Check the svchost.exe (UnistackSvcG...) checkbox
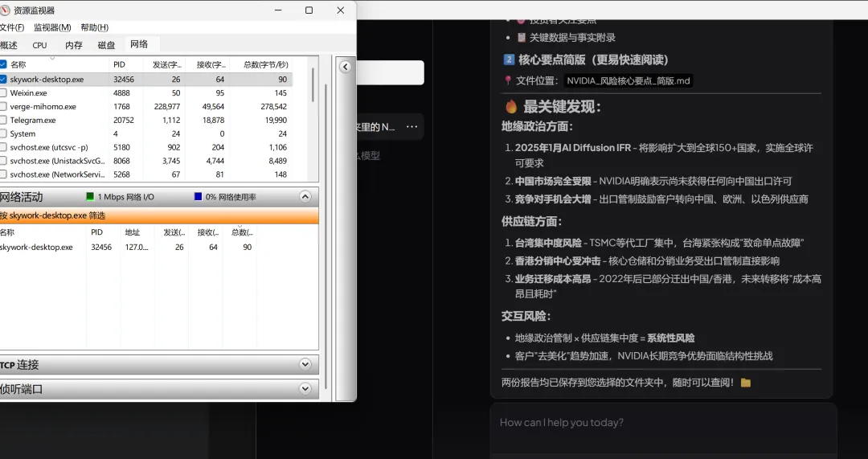 (x=2, y=161)
